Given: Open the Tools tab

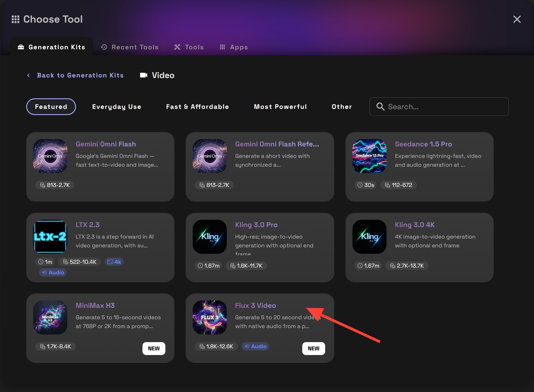Looking at the screenshot, I should (x=189, y=47).
